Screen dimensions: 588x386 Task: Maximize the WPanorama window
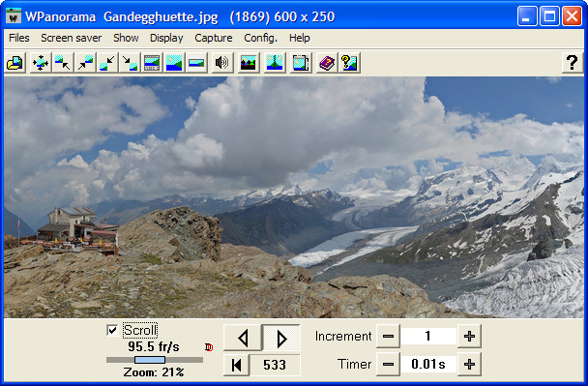click(549, 16)
